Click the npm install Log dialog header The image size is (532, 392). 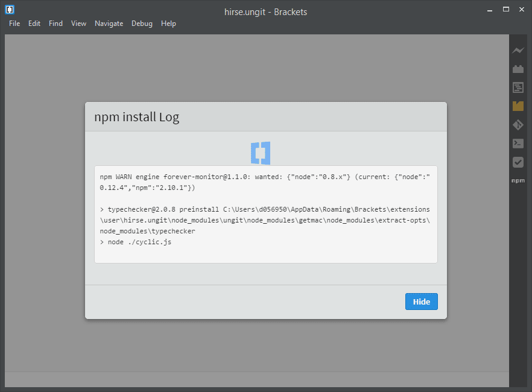[x=136, y=116]
